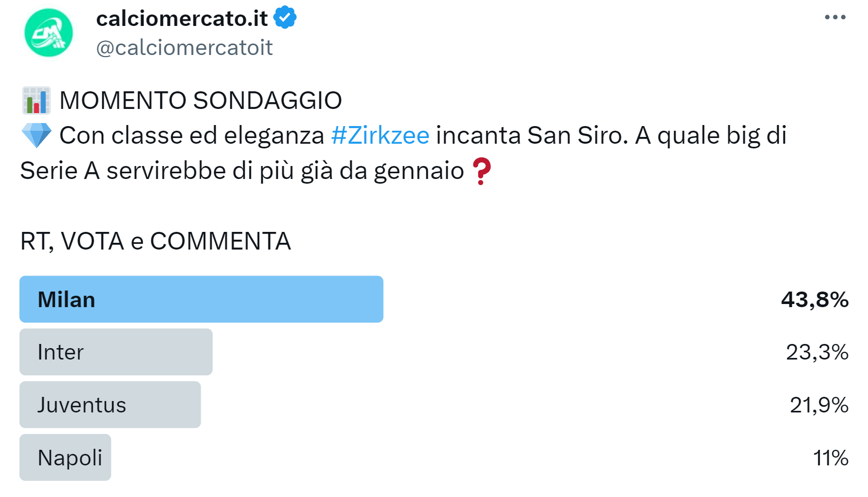Open the #Zirkzee hashtag page
Image resolution: width=868 pixels, height=497 pixels.
(380, 135)
